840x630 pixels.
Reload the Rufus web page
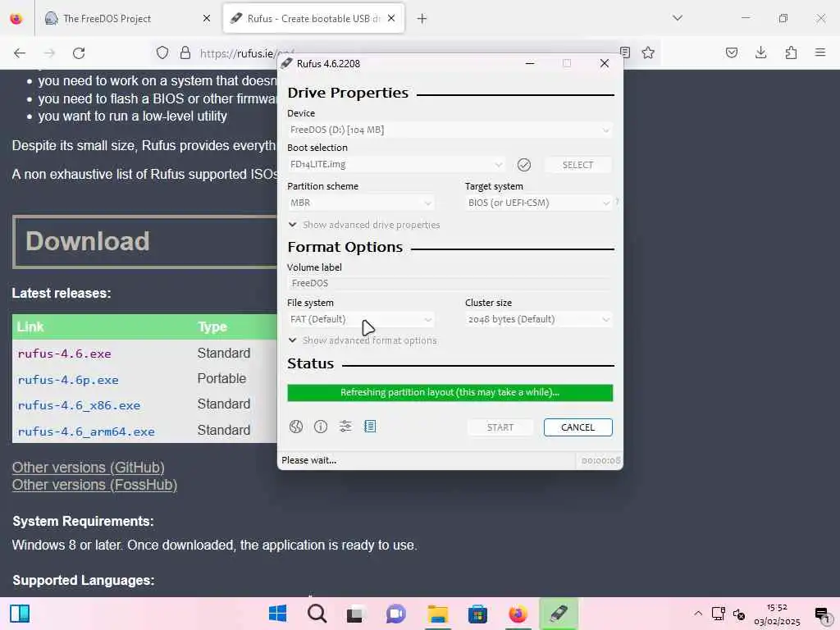[79, 52]
